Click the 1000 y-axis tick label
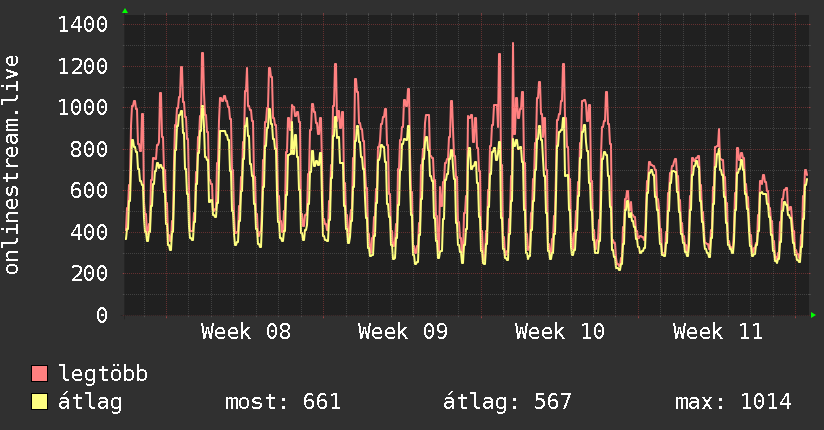The image size is (824, 430). click(83, 107)
